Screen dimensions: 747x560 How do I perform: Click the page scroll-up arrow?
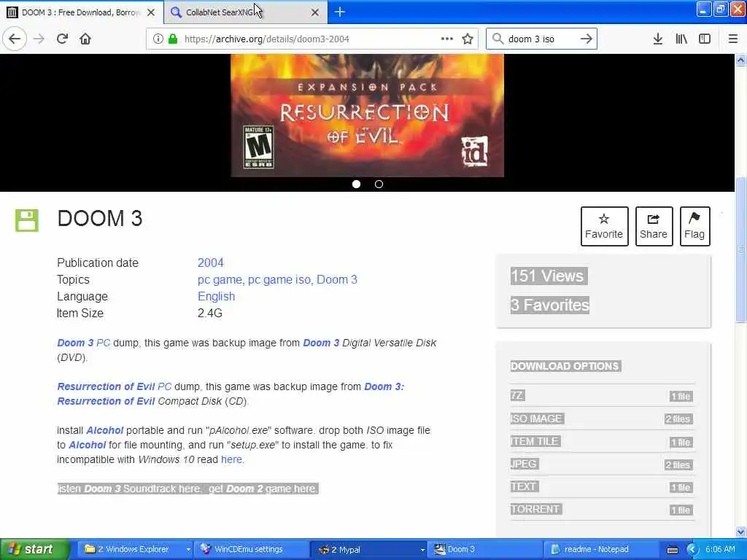click(740, 60)
